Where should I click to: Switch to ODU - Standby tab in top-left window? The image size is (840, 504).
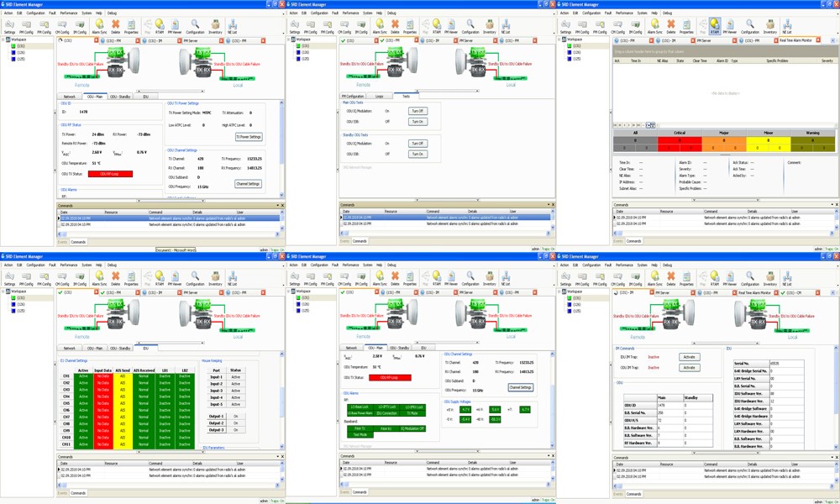120,97
